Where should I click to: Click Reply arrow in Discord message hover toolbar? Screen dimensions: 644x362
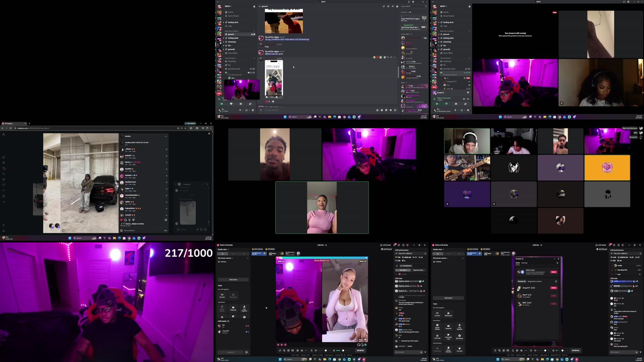tap(388, 57)
